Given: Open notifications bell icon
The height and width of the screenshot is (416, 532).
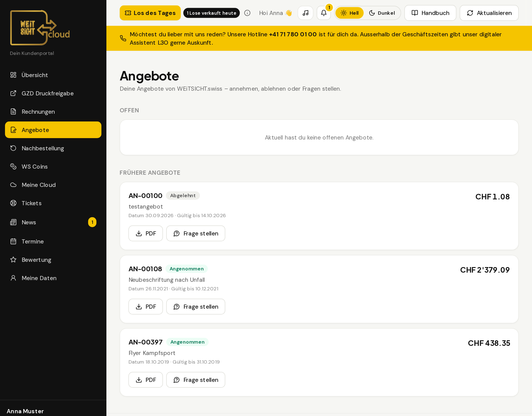Looking at the screenshot, I should pyautogui.click(x=324, y=13).
